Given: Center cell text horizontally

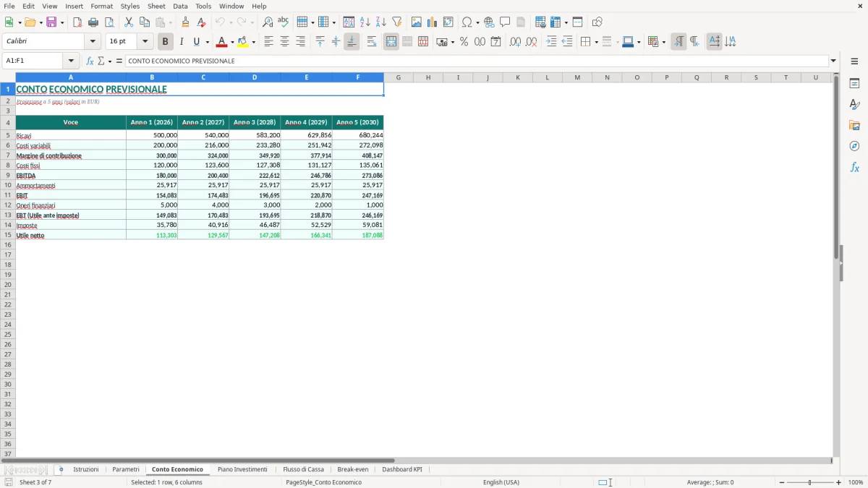Looking at the screenshot, I should pos(284,42).
